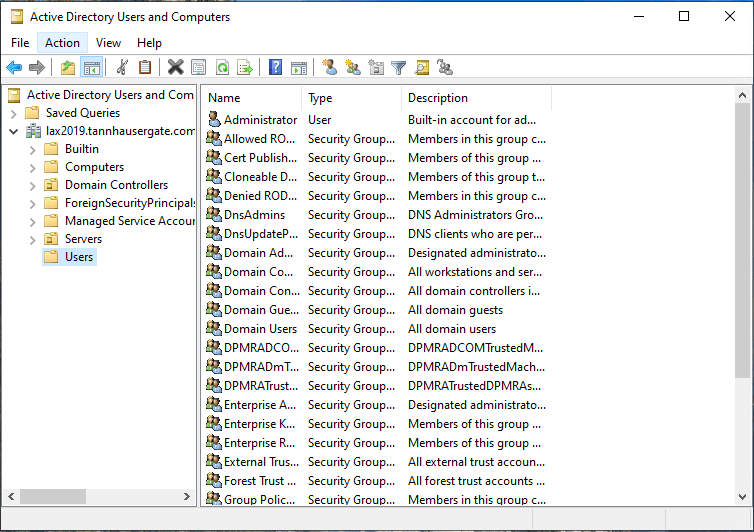Select the Builtin folder in tree

tap(81, 149)
